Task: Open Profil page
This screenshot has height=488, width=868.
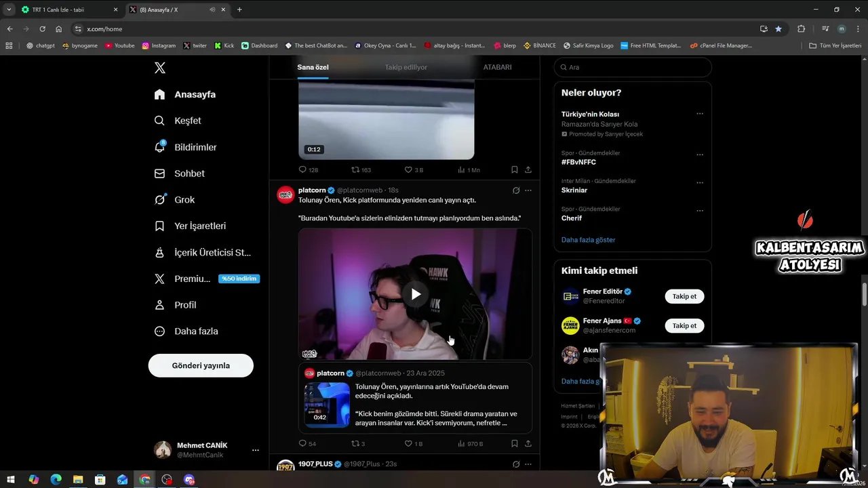Action: point(175,305)
